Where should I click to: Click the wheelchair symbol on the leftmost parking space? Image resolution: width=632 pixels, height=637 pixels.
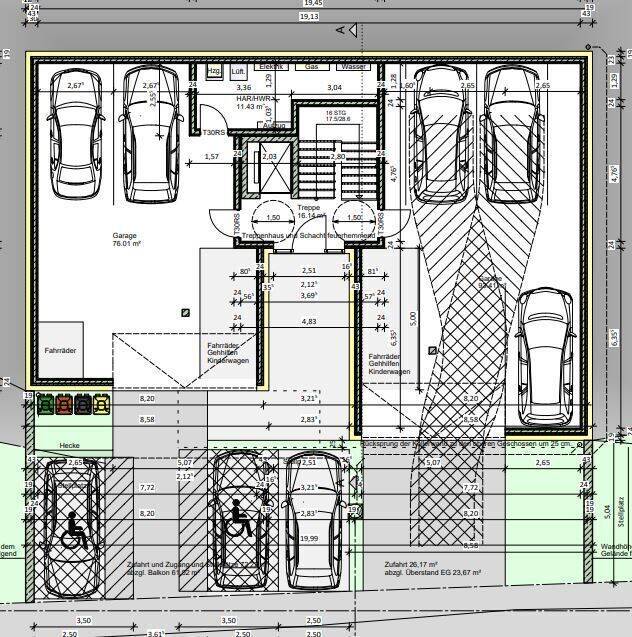pos(74,531)
